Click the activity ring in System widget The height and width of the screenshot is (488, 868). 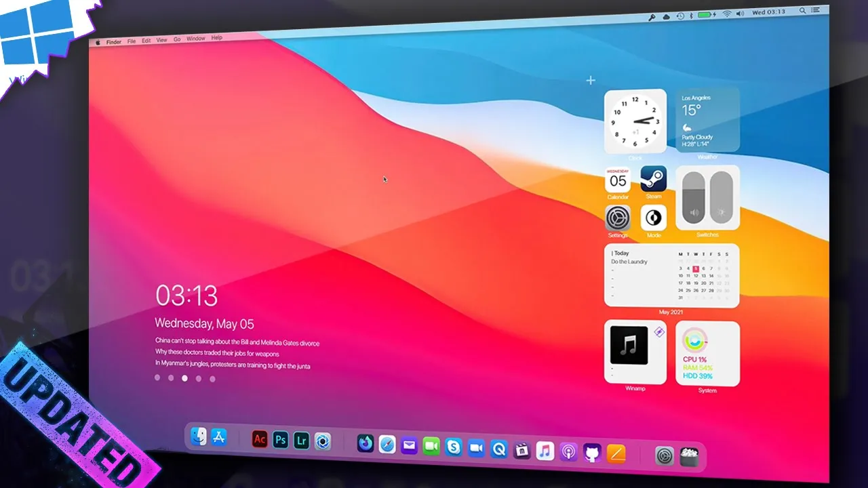point(694,340)
